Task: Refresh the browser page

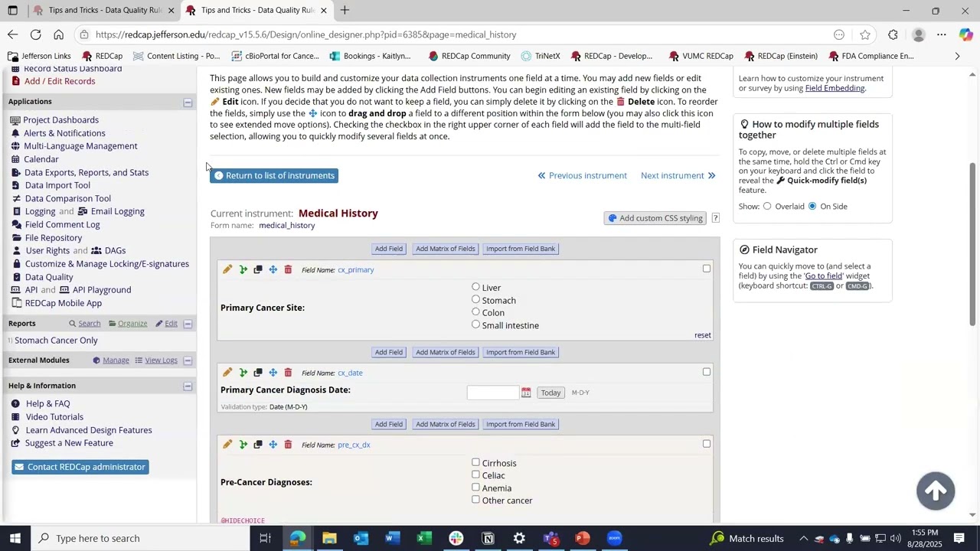Action: coord(35,34)
